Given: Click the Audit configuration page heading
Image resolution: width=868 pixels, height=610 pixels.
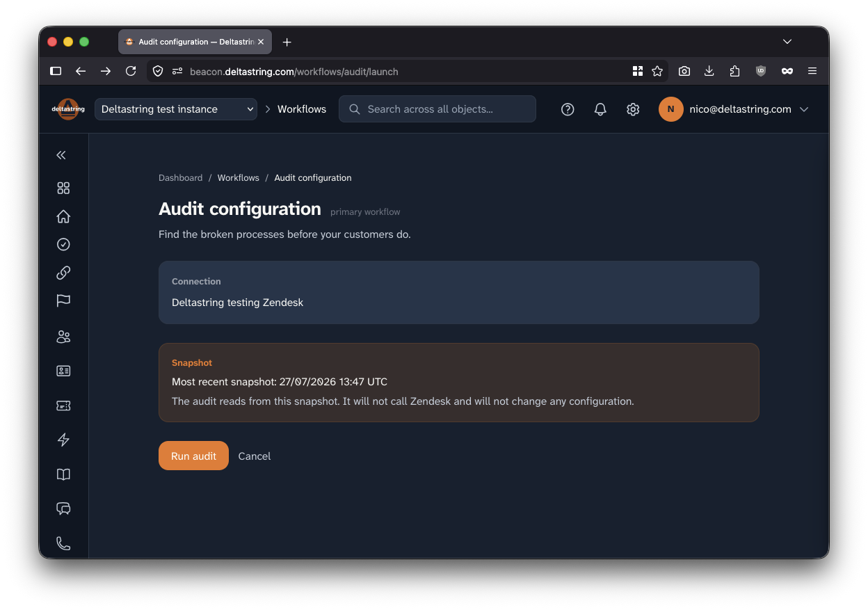Looking at the screenshot, I should click(240, 209).
